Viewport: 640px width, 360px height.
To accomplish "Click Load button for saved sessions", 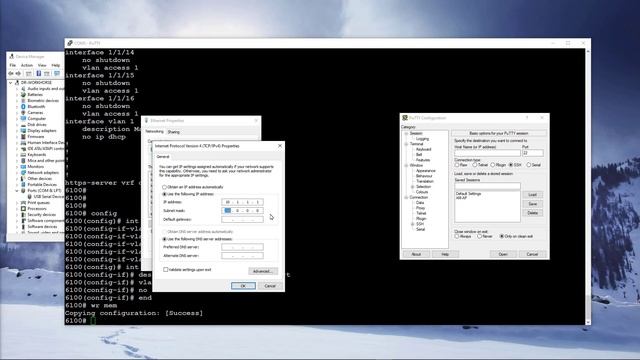I will pos(533,195).
